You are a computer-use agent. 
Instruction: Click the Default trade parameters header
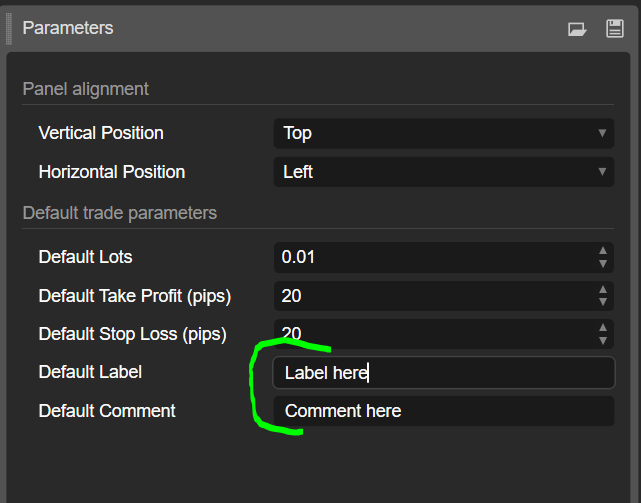(x=120, y=213)
